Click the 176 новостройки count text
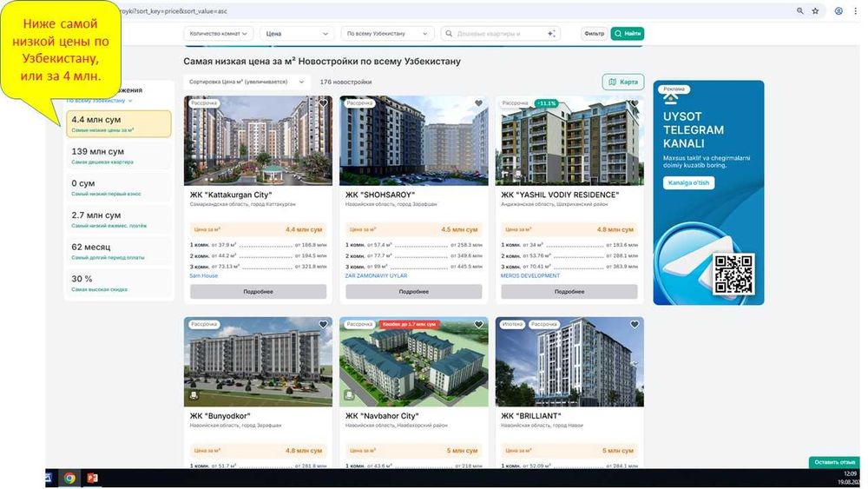Screen dimensions: 868x489 point(345,82)
